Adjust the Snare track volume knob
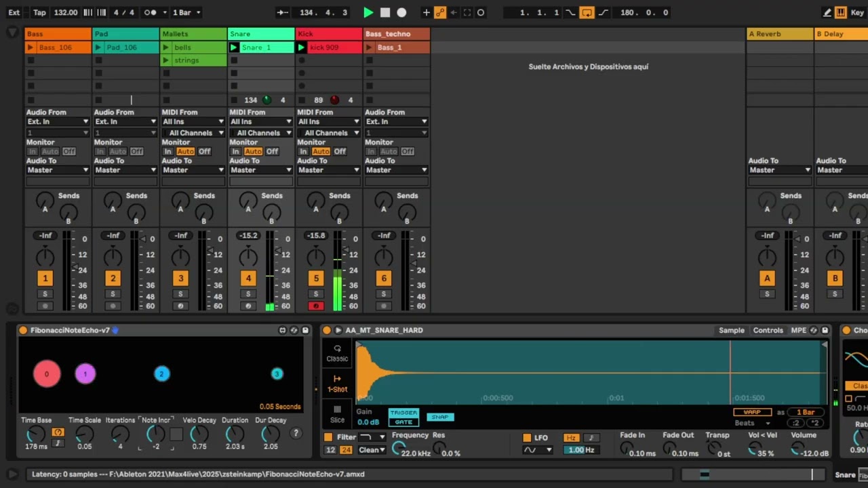Viewport: 868px width, 488px height. (248, 257)
